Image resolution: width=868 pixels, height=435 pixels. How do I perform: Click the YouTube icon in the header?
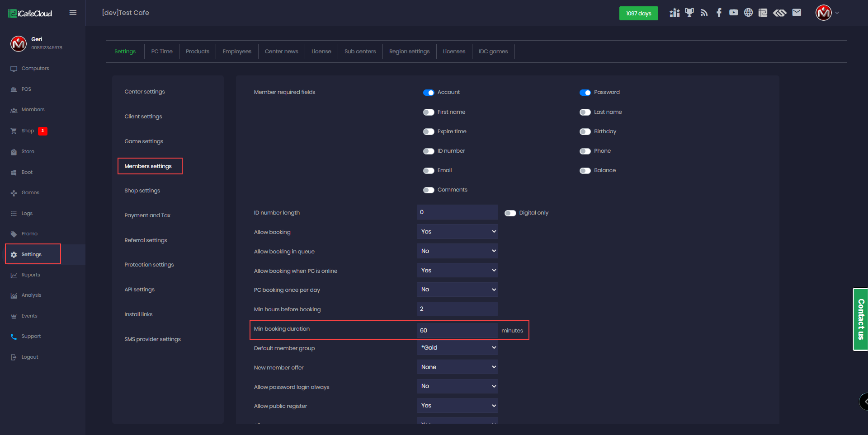(733, 13)
